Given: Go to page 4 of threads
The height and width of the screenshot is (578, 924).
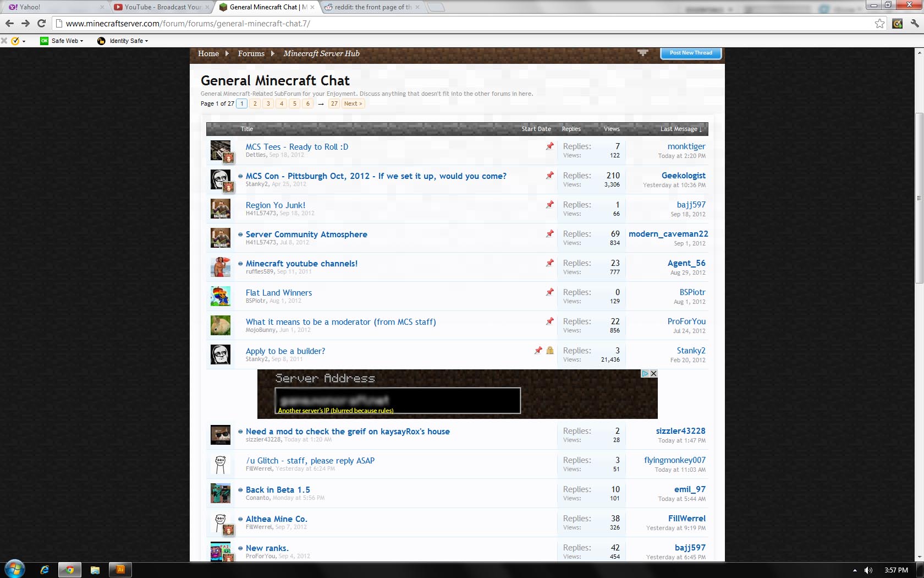Looking at the screenshot, I should 282,103.
